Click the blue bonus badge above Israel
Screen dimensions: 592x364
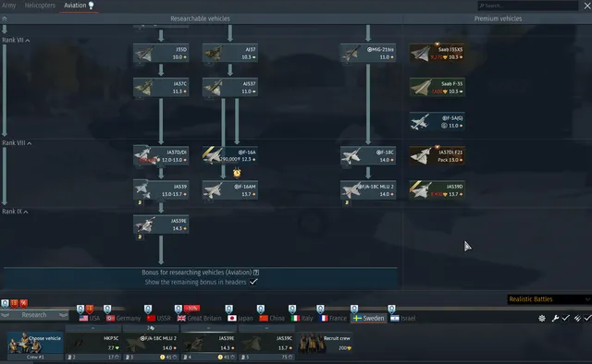(392, 309)
